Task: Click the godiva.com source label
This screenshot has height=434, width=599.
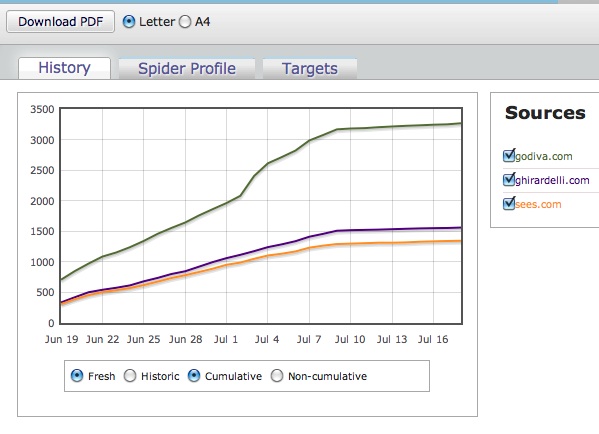Action: coord(544,156)
